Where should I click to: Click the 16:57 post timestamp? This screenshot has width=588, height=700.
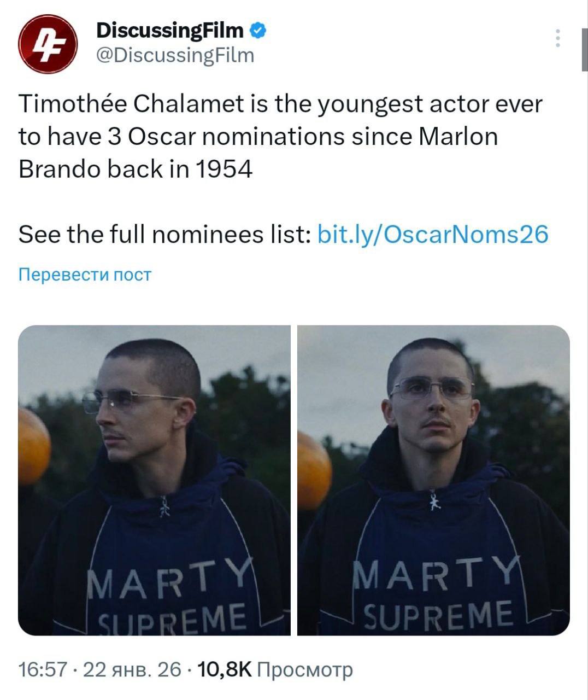(x=43, y=669)
